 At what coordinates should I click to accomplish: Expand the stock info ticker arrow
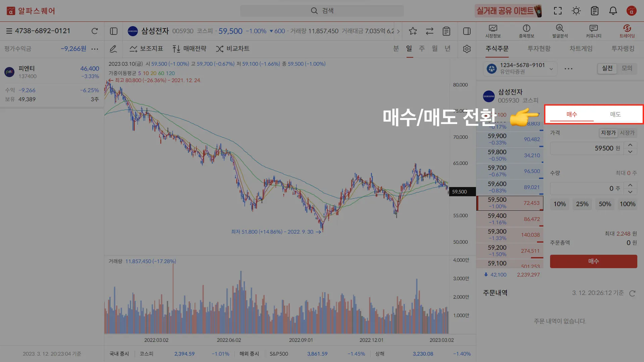(398, 31)
